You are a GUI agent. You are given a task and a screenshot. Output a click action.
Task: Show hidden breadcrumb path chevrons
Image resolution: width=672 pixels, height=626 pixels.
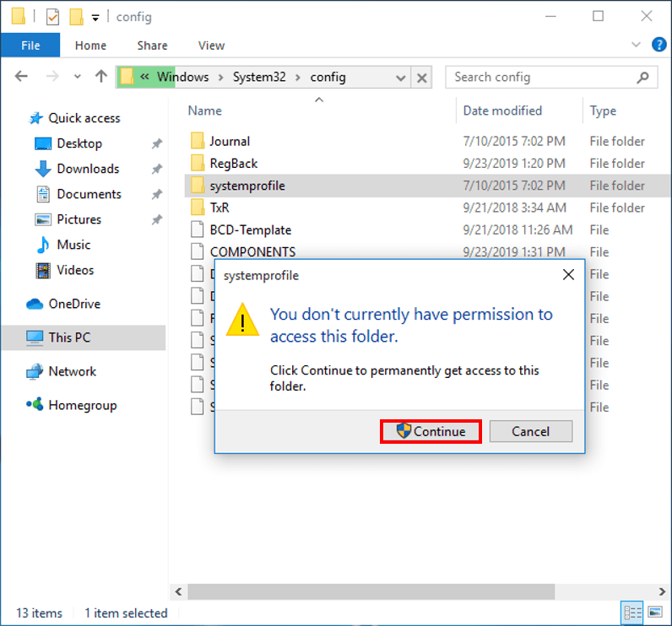pos(145,77)
